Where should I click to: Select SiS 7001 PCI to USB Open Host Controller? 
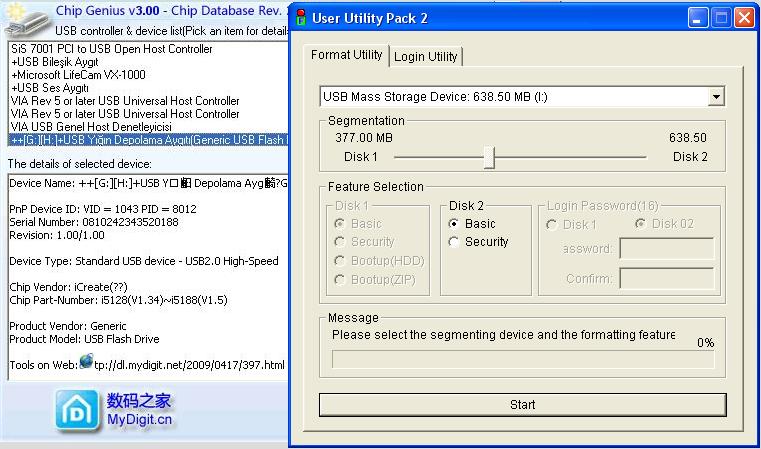[x=112, y=49]
